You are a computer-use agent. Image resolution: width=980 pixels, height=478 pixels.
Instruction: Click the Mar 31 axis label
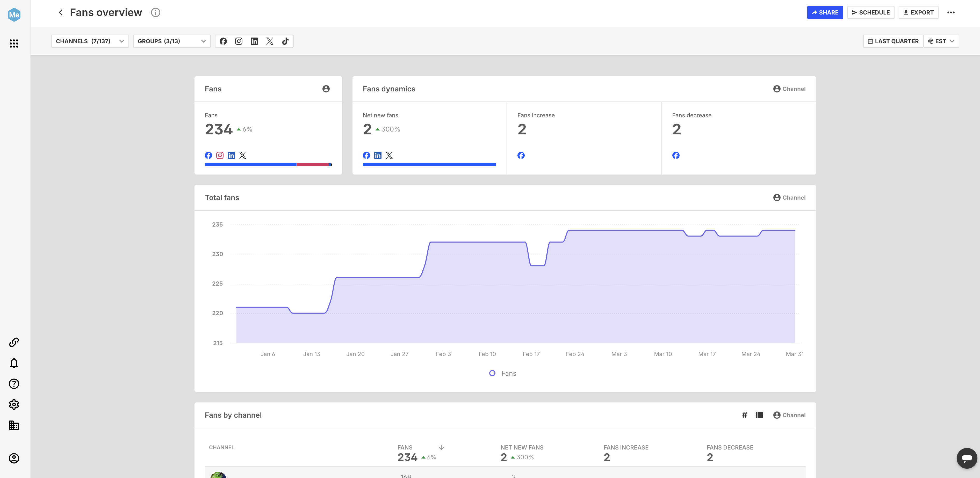coord(795,354)
